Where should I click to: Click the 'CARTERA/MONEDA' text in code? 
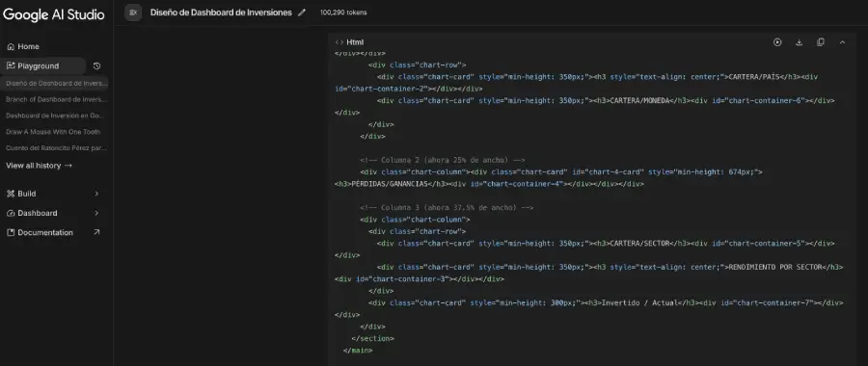pos(640,100)
